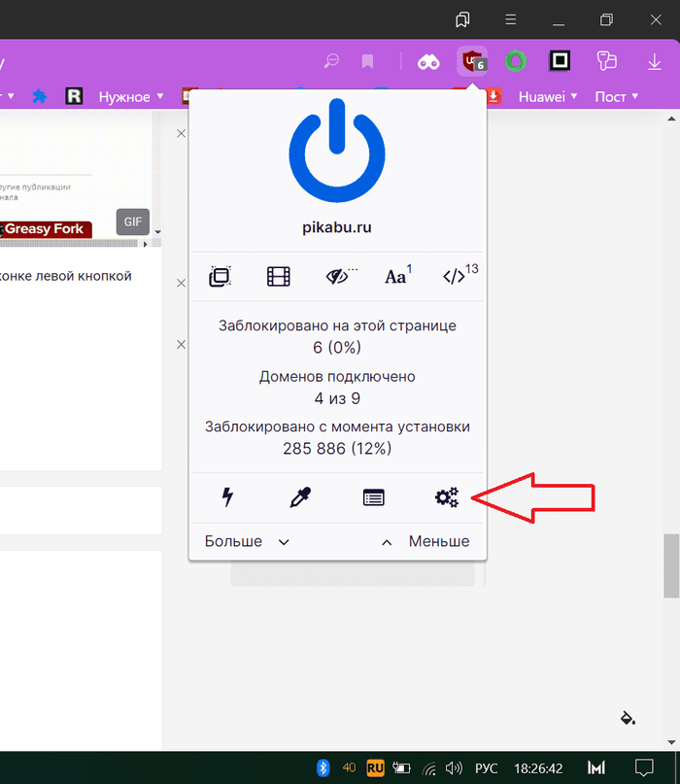The image size is (680, 784).
Task: Click the blue splat bookmark icon
Action: pos(40,96)
